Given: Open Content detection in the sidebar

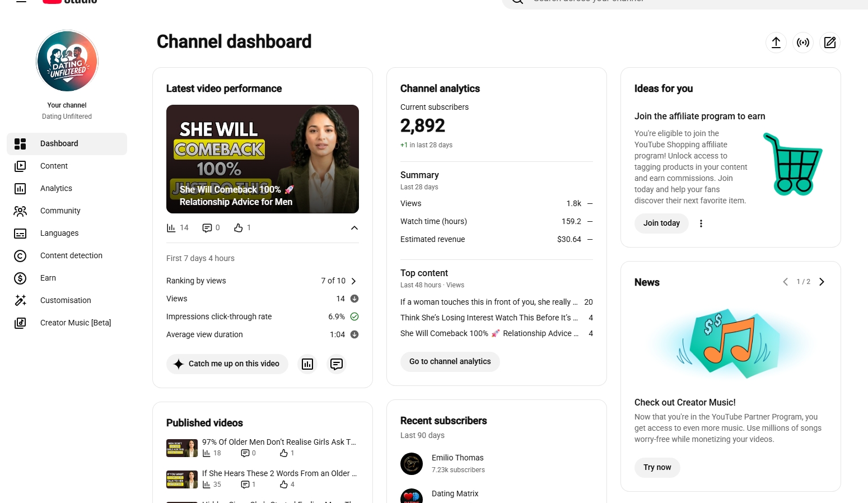Looking at the screenshot, I should click(x=67, y=256).
